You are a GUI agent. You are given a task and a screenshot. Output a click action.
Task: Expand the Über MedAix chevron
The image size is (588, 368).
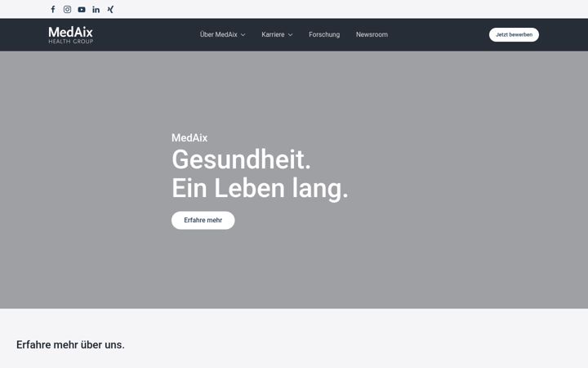243,35
